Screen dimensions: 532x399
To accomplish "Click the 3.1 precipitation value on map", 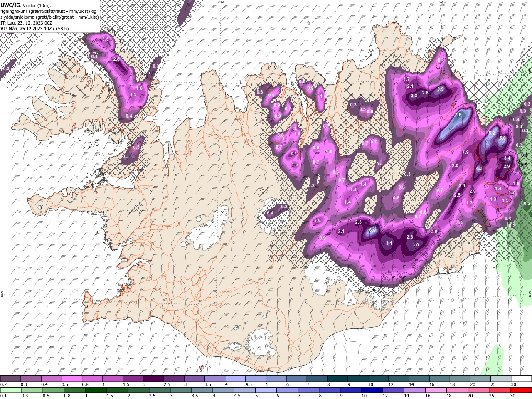I will 389,243.
